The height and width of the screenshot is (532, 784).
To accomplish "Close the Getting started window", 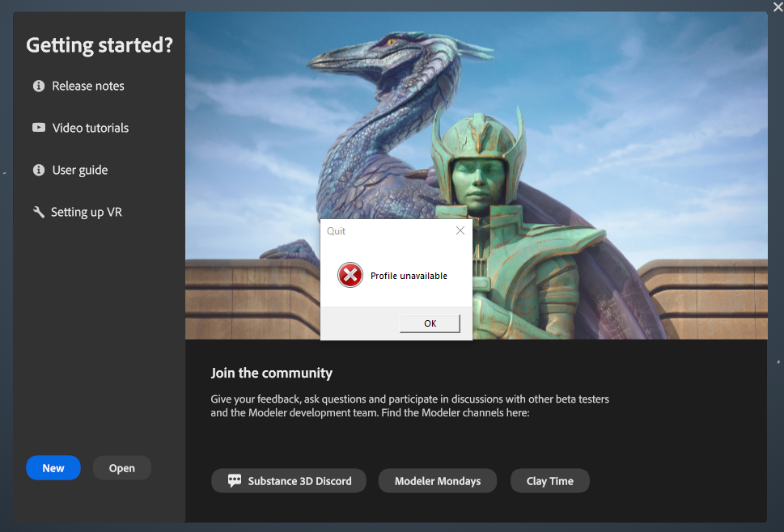I will [778, 7].
